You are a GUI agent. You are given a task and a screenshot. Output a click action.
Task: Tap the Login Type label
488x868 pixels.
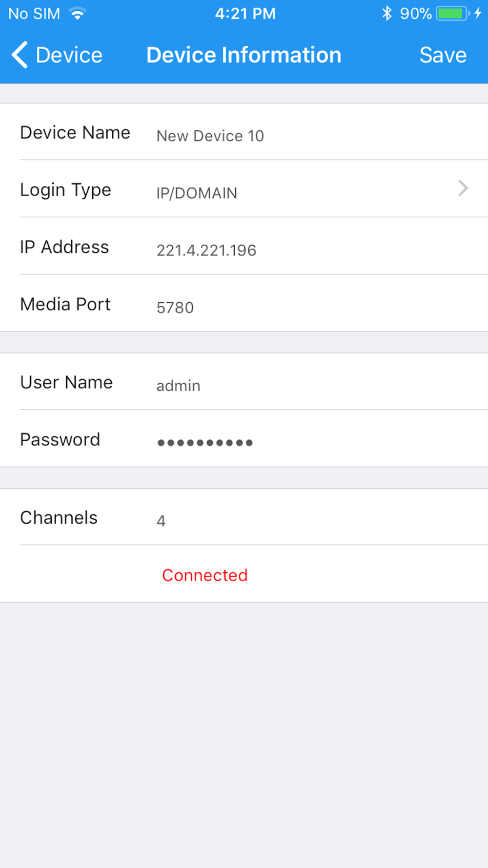pyautogui.click(x=65, y=190)
